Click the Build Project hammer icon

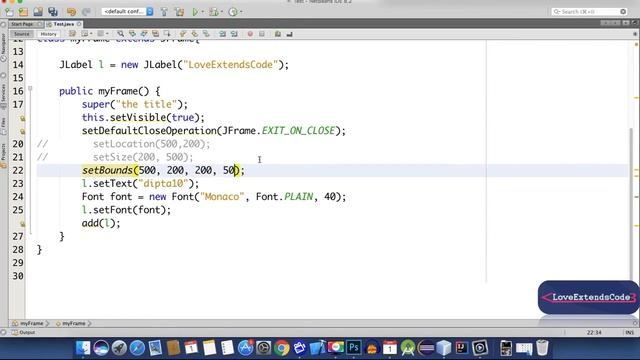(164, 12)
